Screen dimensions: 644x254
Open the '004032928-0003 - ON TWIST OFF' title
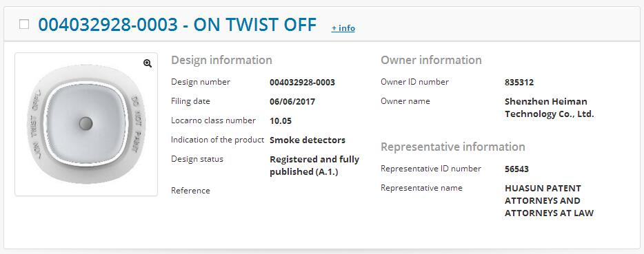pyautogui.click(x=177, y=25)
